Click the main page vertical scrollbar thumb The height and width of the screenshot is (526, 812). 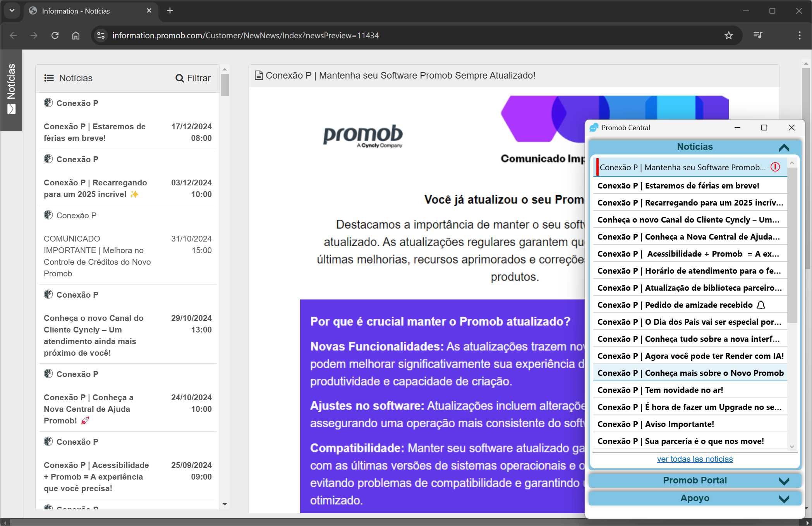(x=807, y=168)
